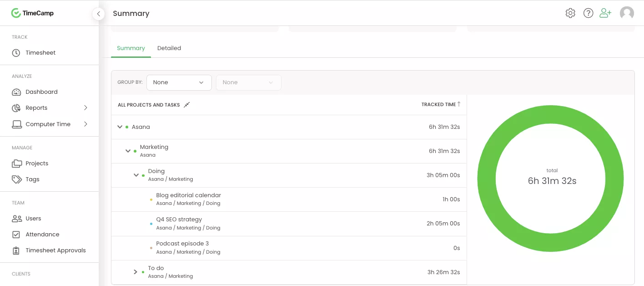Open the settings gear icon
Screen dimensions: 644x286
(x=570, y=13)
